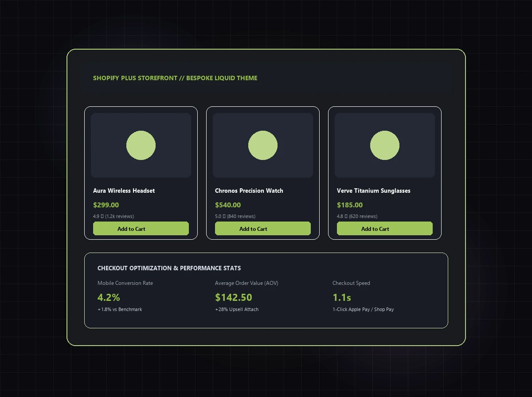532x397 pixels.
Task: Add Chronos Precision Watch to cart
Action: pos(263,229)
